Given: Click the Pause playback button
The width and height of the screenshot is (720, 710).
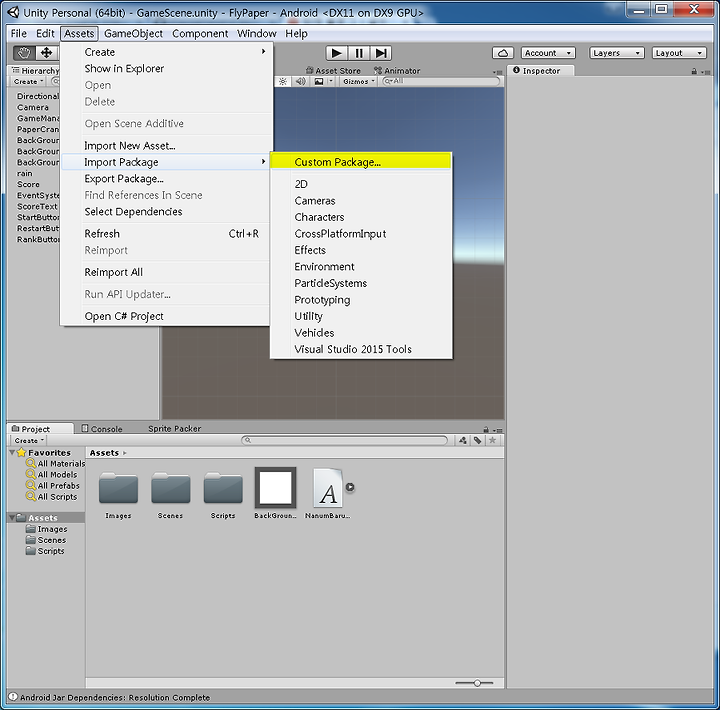Looking at the screenshot, I should [359, 53].
